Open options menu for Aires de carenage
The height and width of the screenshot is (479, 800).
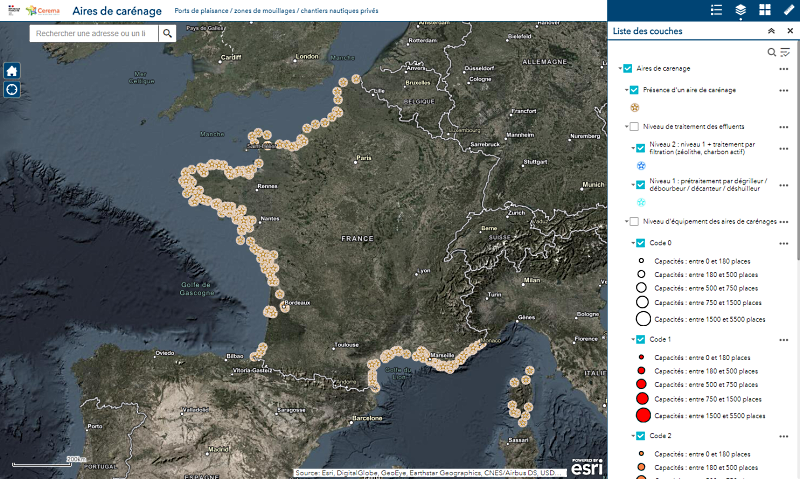click(784, 69)
